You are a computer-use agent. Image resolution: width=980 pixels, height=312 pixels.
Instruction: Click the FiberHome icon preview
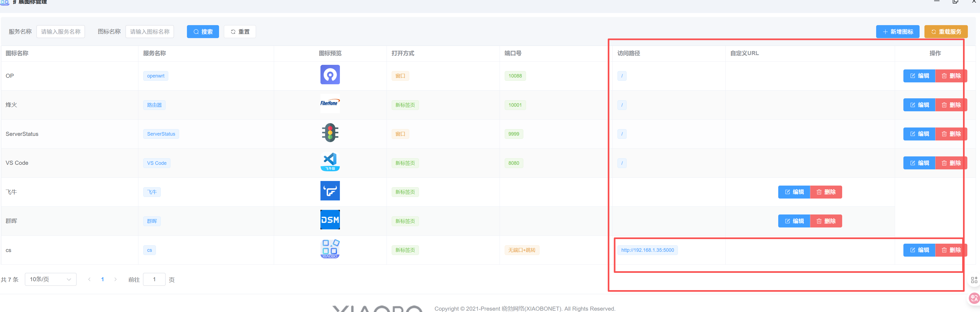[330, 103]
